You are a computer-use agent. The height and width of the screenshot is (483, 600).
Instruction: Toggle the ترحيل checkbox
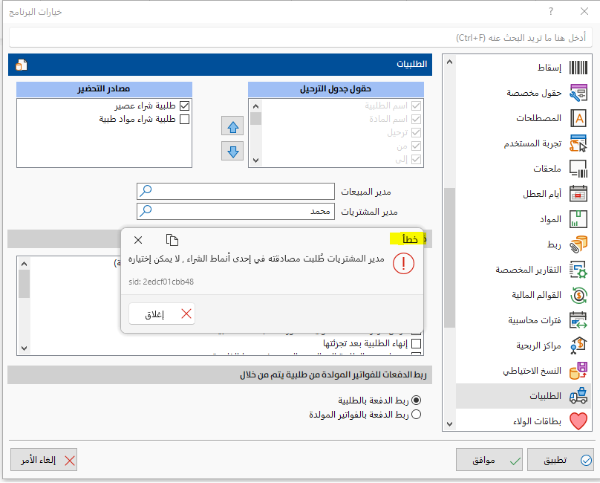coord(416,132)
